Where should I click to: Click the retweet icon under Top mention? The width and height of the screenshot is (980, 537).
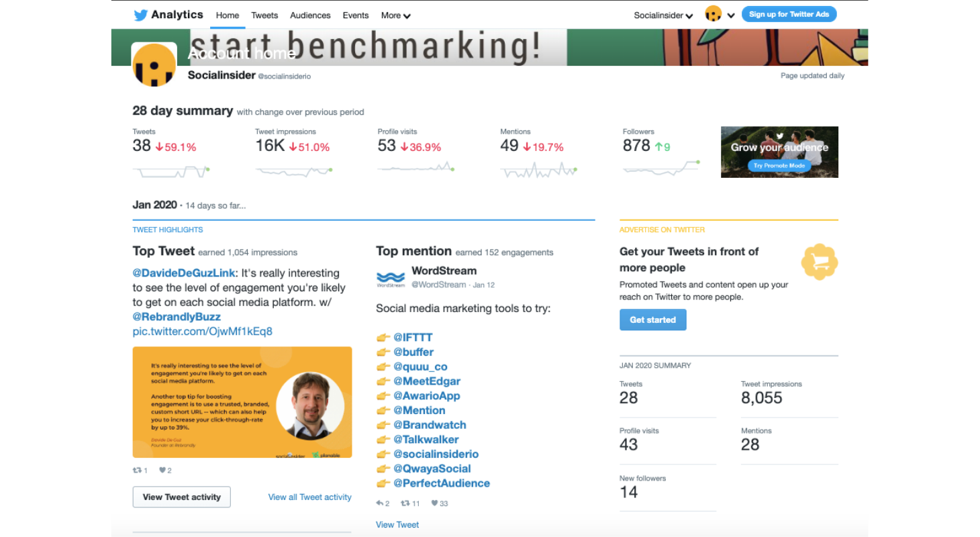tap(405, 503)
